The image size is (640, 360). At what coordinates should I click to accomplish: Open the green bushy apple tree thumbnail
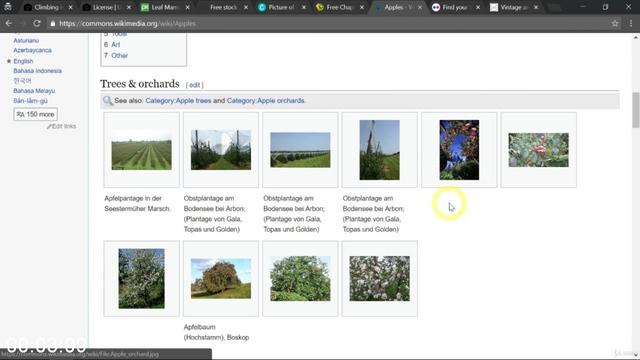(300, 278)
